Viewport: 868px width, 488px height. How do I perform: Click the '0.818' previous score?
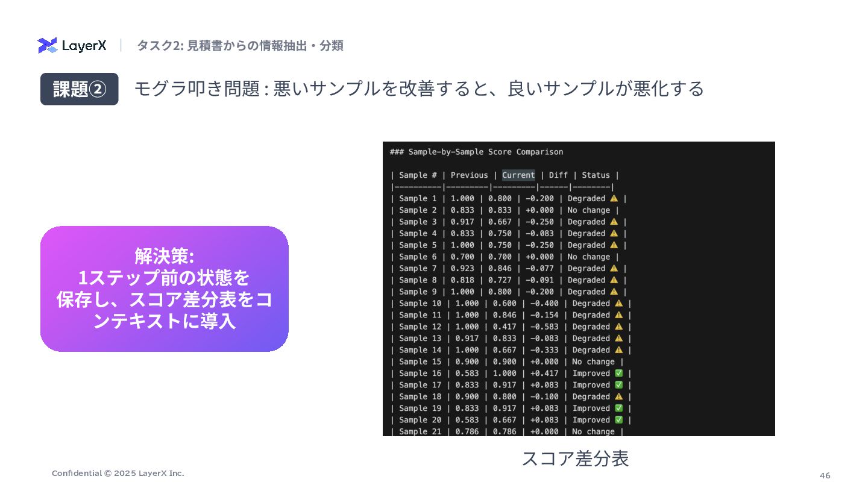pyautogui.click(x=462, y=280)
